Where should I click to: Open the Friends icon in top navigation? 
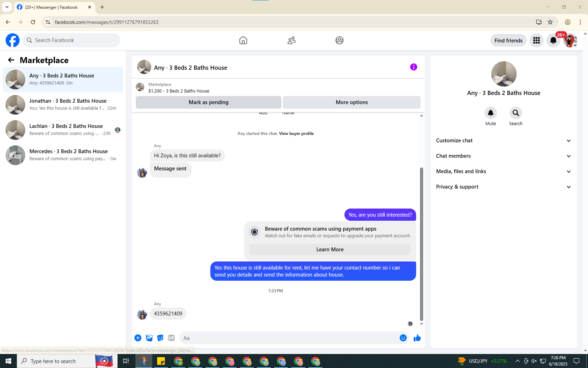coord(292,40)
